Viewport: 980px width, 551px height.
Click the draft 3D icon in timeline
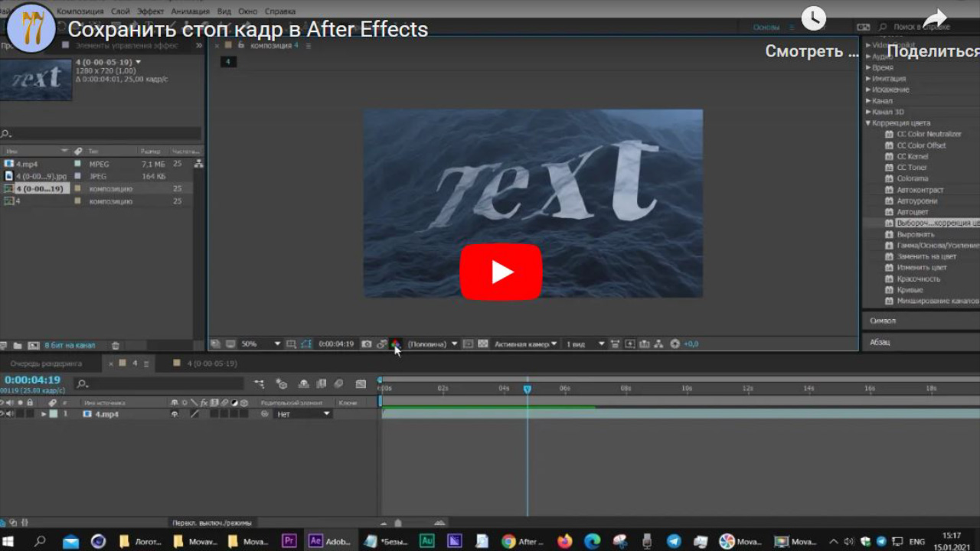(x=281, y=384)
